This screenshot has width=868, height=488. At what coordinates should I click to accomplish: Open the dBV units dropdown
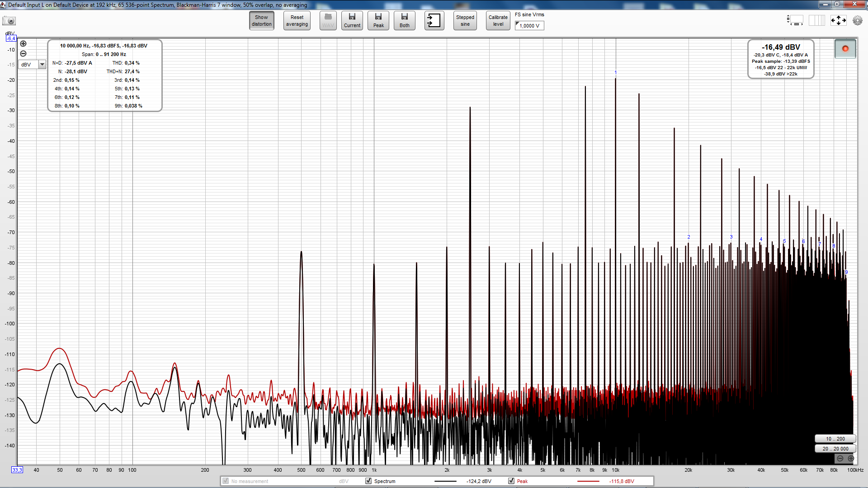pos(28,65)
